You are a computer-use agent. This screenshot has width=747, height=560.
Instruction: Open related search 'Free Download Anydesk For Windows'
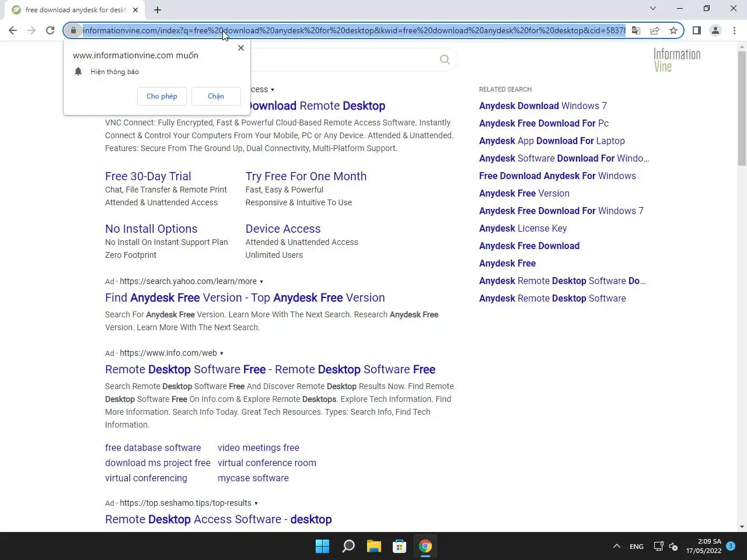(557, 176)
